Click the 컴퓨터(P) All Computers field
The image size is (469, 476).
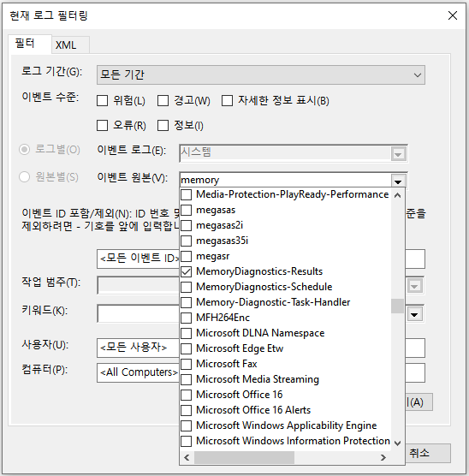point(139,372)
